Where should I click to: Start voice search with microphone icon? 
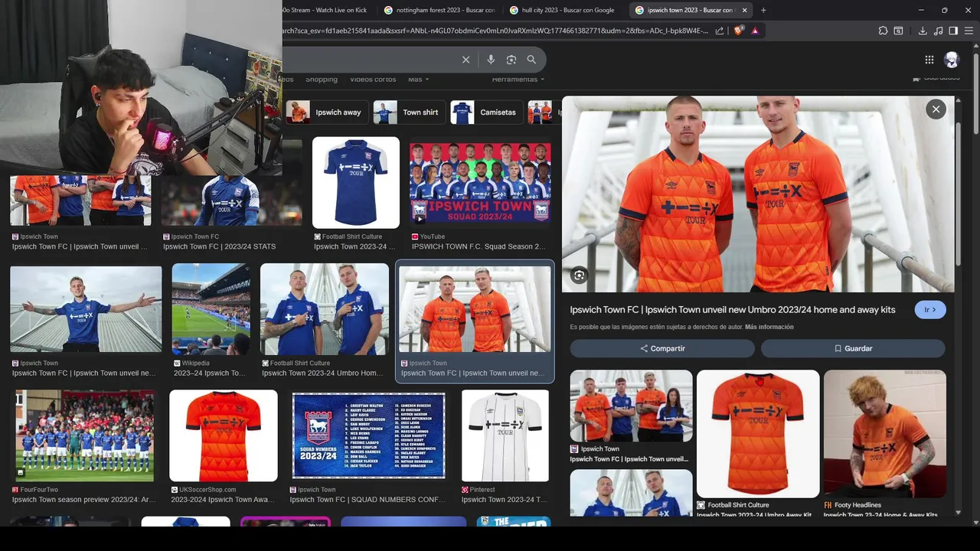pyautogui.click(x=491, y=60)
